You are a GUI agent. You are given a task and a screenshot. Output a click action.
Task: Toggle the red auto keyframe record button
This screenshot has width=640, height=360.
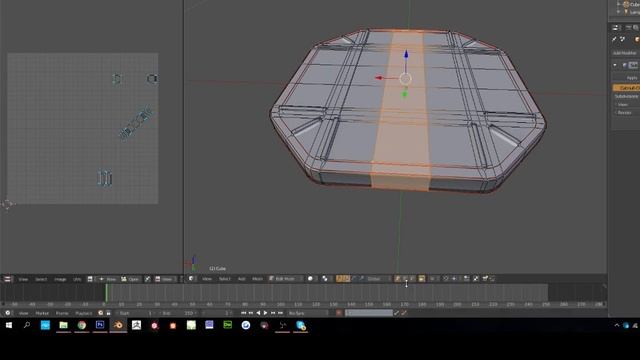pos(339,313)
